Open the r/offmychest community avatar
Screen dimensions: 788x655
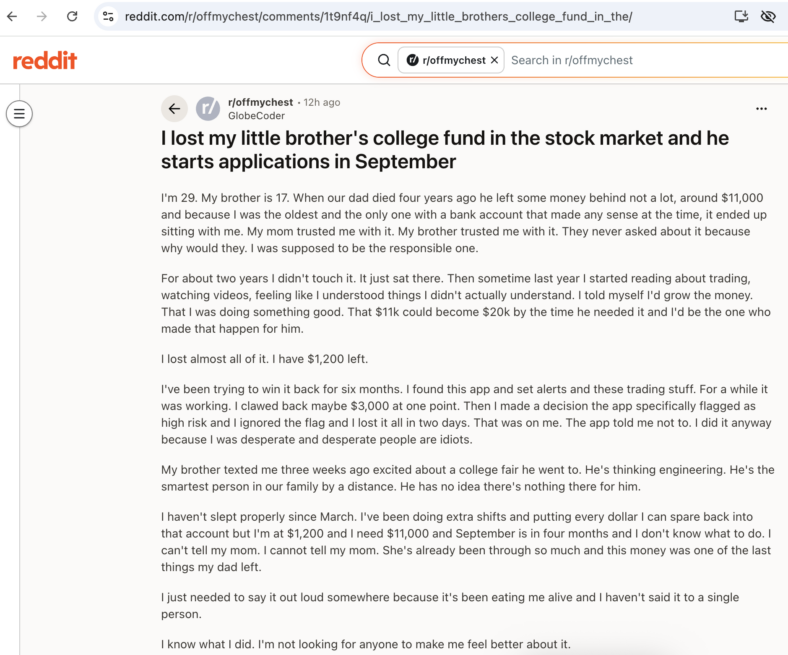208,109
